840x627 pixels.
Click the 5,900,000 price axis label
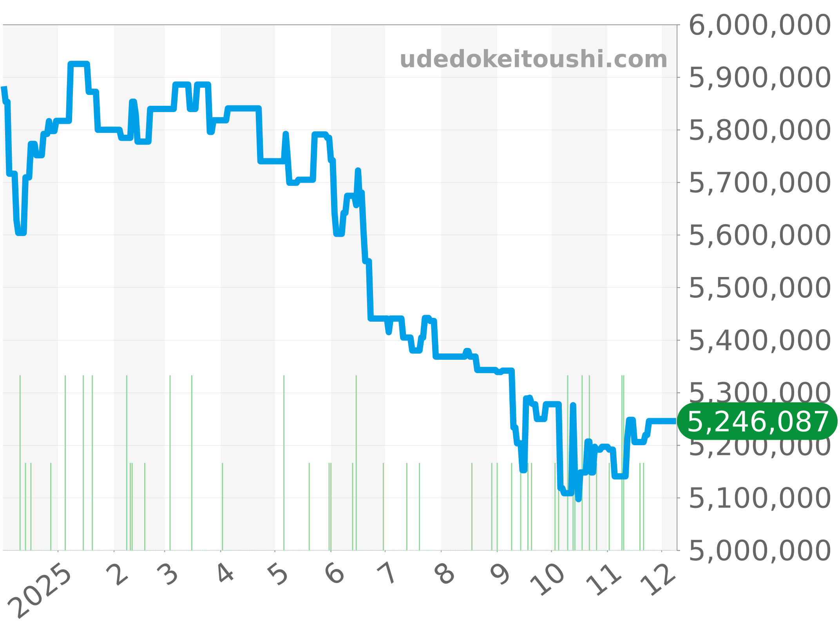[760, 78]
